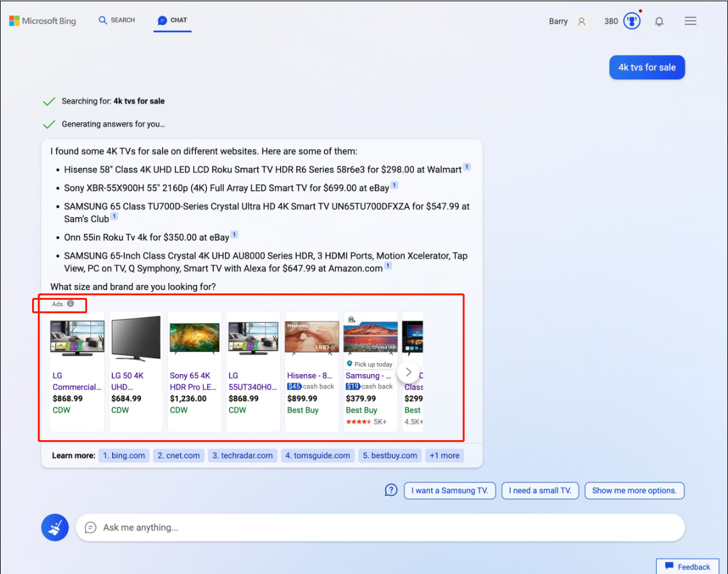Select the Chat tab

click(173, 20)
